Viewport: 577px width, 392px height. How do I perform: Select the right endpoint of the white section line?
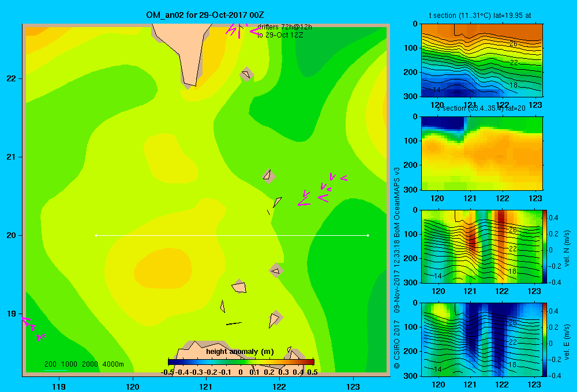pyautogui.click(x=368, y=235)
